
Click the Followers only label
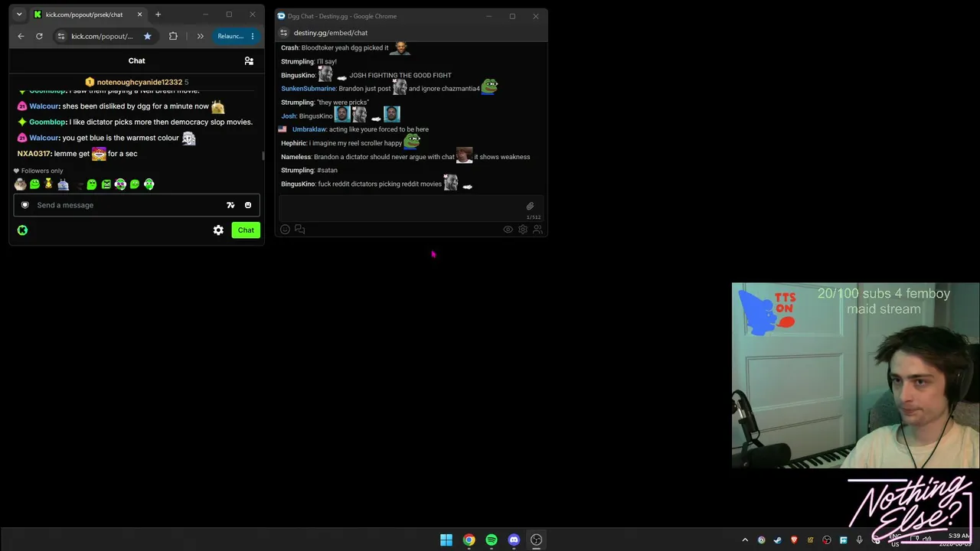tap(42, 171)
